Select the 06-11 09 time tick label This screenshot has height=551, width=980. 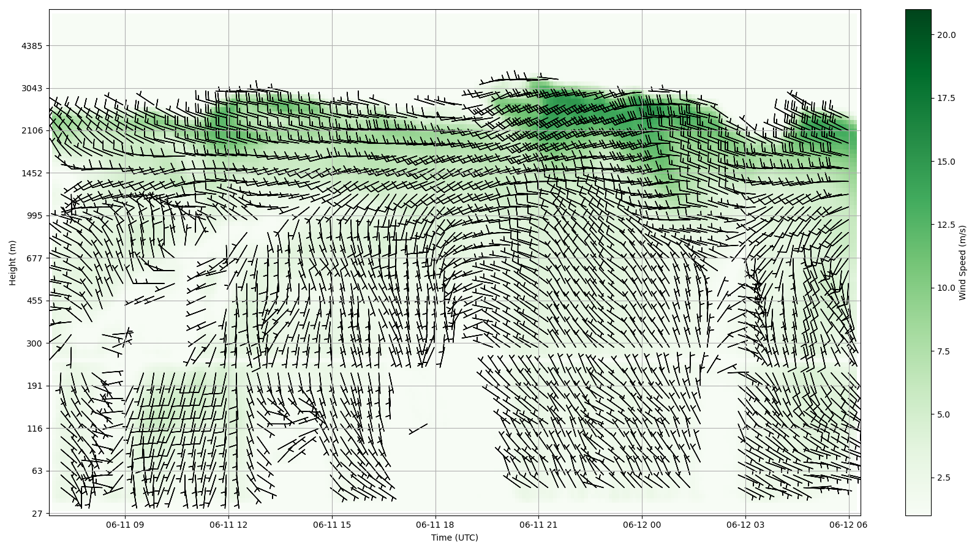coord(125,525)
